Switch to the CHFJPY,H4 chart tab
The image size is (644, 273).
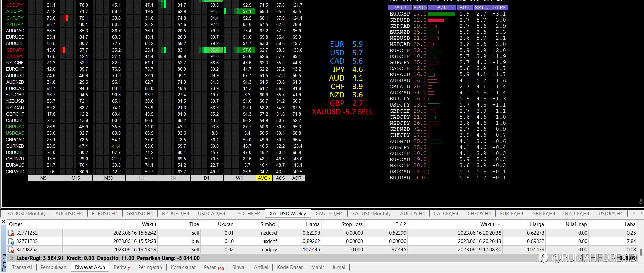479,213
